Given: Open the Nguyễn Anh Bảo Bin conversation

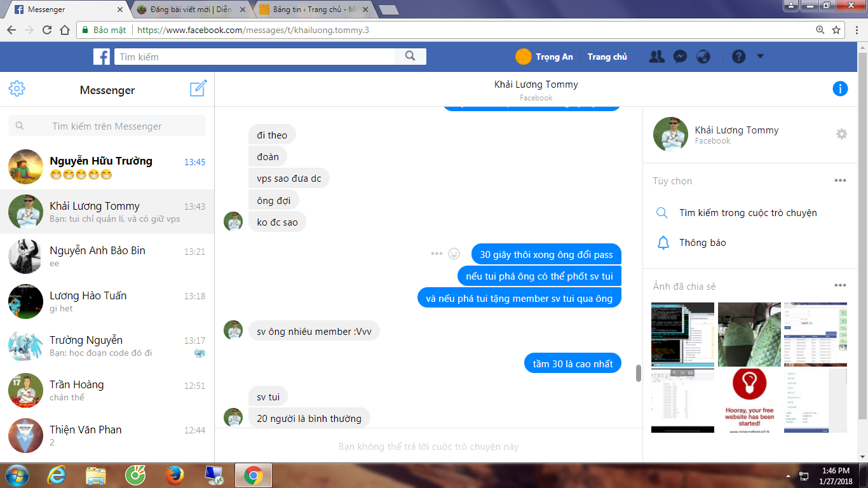Looking at the screenshot, I should tap(107, 256).
